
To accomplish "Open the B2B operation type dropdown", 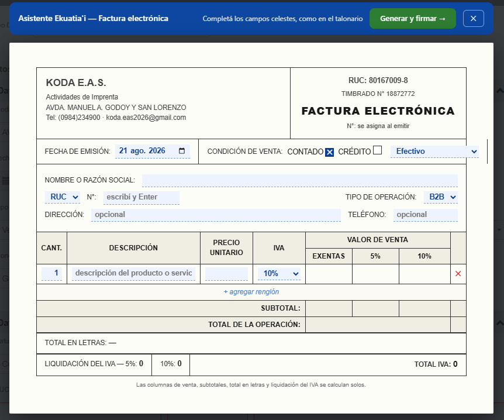I will [440, 197].
